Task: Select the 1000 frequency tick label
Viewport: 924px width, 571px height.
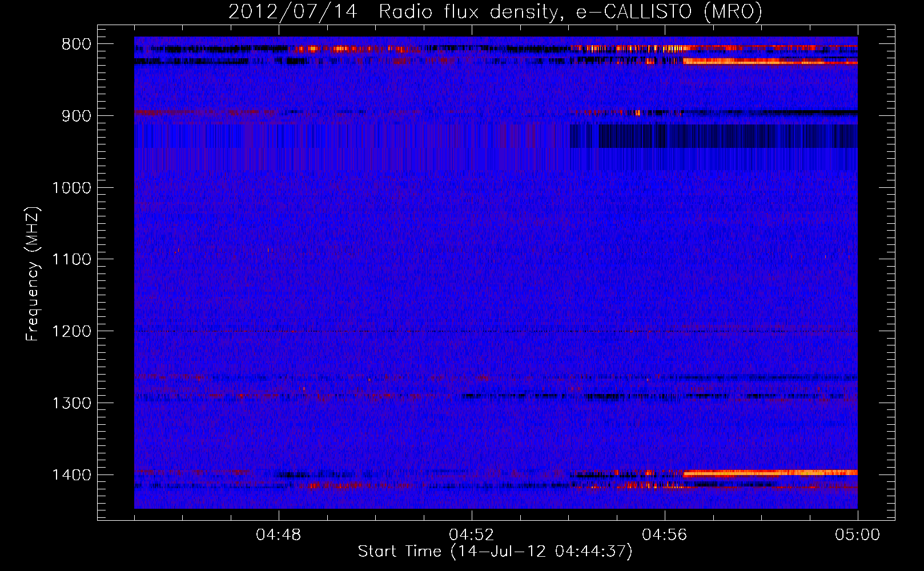Action: pyautogui.click(x=71, y=188)
